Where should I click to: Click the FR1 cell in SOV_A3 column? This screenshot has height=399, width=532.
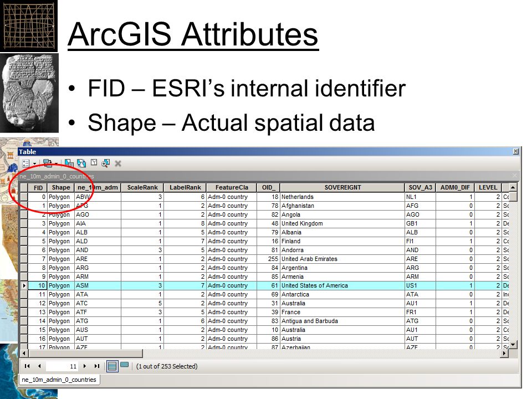(x=421, y=312)
